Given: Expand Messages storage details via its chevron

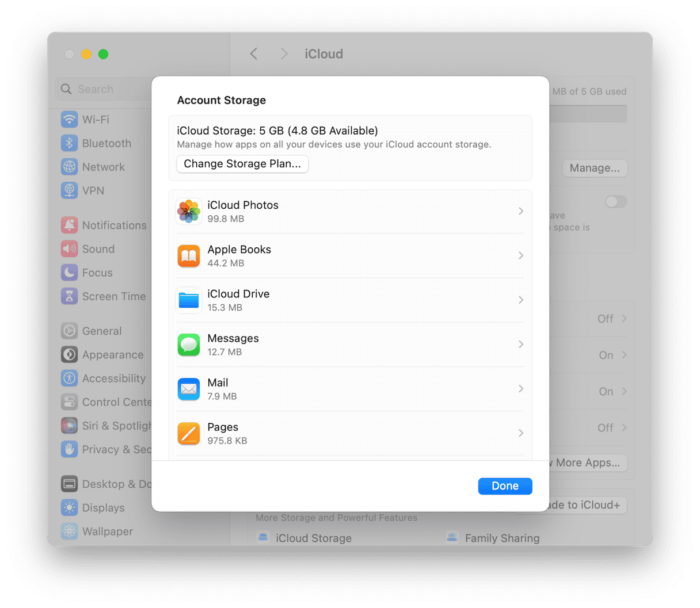Looking at the screenshot, I should 521,344.
